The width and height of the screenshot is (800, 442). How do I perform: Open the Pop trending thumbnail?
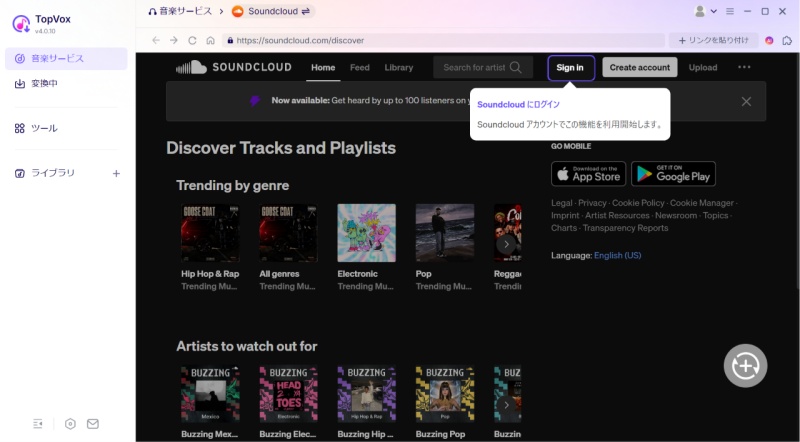pyautogui.click(x=445, y=233)
